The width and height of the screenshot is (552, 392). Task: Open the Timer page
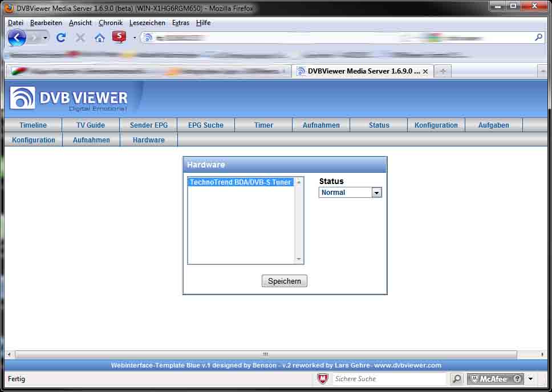tap(263, 125)
